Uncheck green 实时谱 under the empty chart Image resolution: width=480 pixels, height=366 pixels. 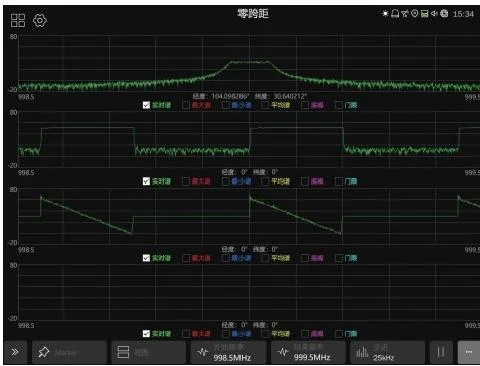(x=146, y=334)
